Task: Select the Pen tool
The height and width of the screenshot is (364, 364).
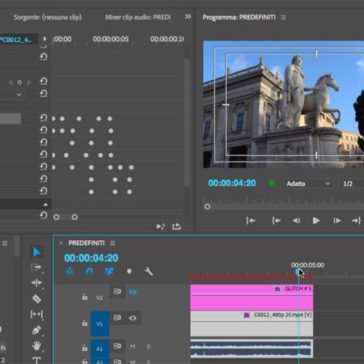Action: point(36,330)
